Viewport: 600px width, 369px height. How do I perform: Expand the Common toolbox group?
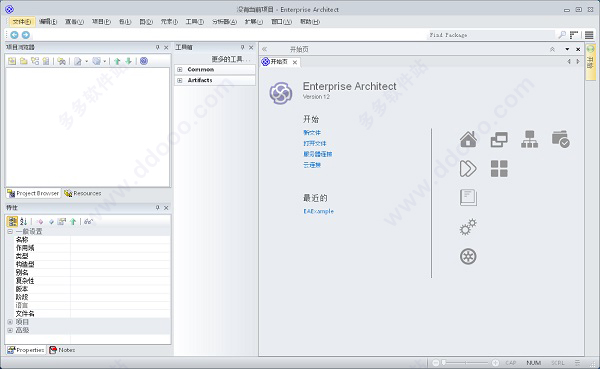[179, 70]
